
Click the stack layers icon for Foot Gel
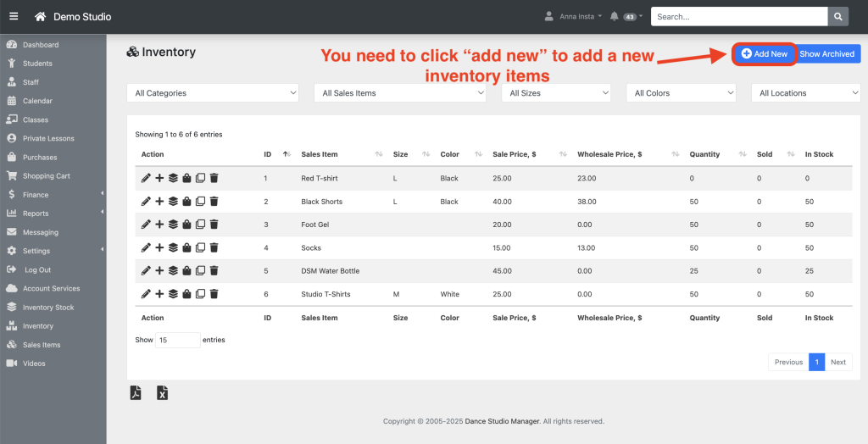[x=173, y=225]
